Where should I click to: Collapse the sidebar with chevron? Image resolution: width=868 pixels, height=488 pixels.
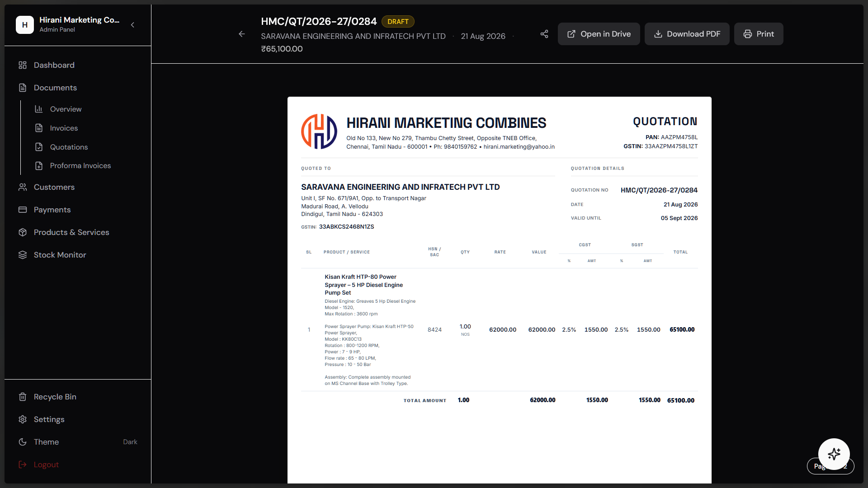point(132,25)
